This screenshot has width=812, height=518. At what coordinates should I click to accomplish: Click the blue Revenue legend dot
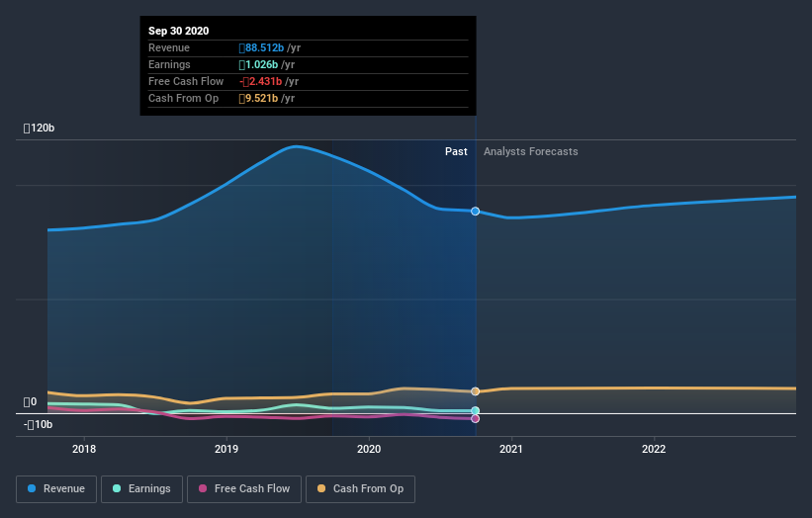pyautogui.click(x=32, y=488)
